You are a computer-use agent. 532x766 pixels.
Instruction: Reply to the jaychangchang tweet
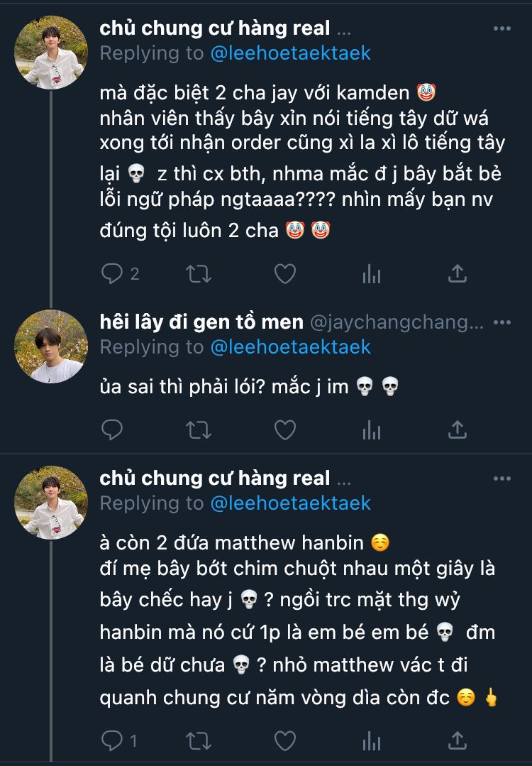click(x=112, y=430)
